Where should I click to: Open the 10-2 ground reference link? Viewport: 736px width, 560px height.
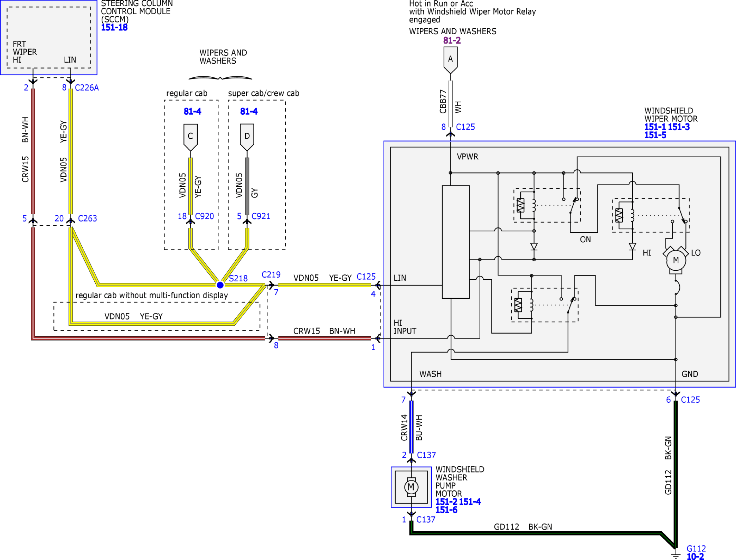(x=695, y=557)
